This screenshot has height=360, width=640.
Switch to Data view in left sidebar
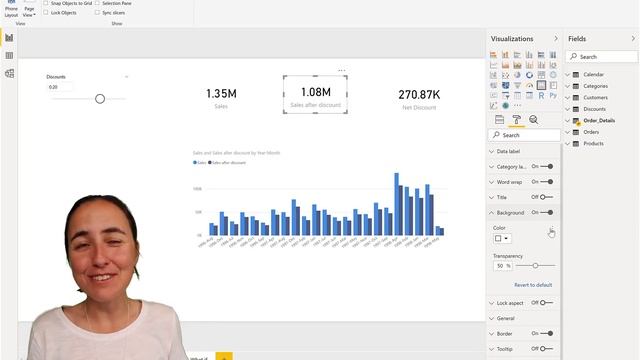coord(9,56)
